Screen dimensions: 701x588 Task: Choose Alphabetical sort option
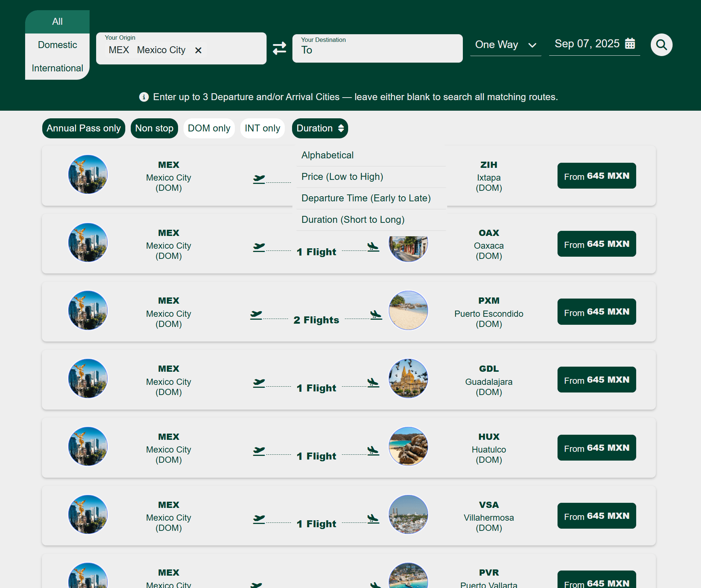pos(327,155)
